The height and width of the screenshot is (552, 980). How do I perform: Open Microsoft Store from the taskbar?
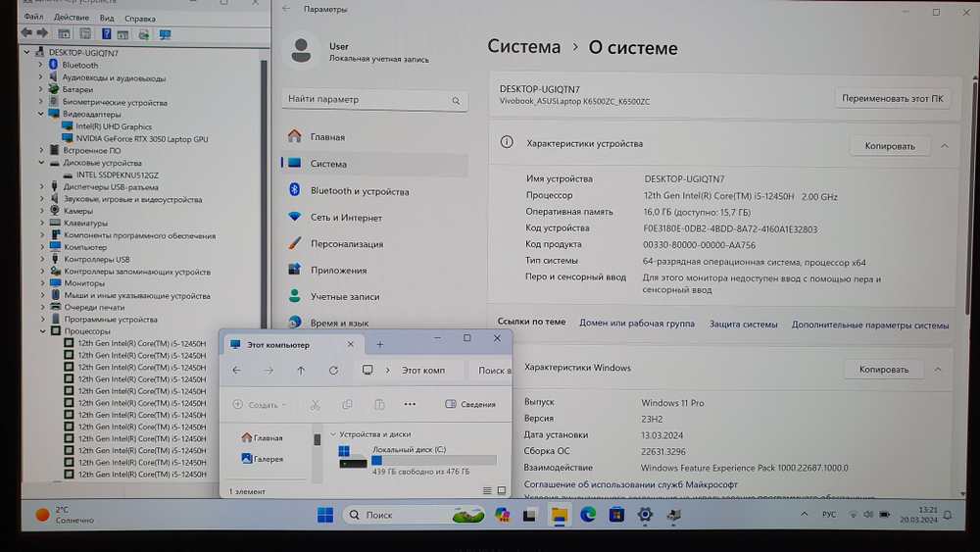(x=617, y=514)
